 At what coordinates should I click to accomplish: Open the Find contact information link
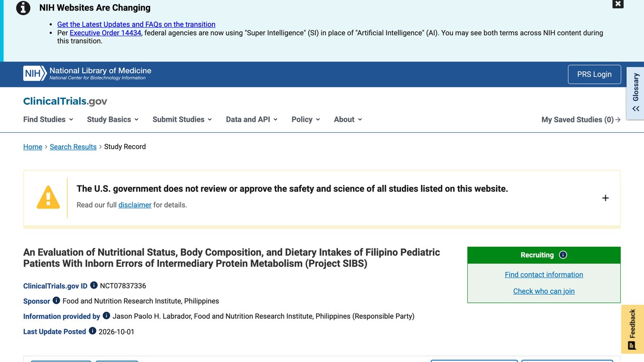pos(544,275)
